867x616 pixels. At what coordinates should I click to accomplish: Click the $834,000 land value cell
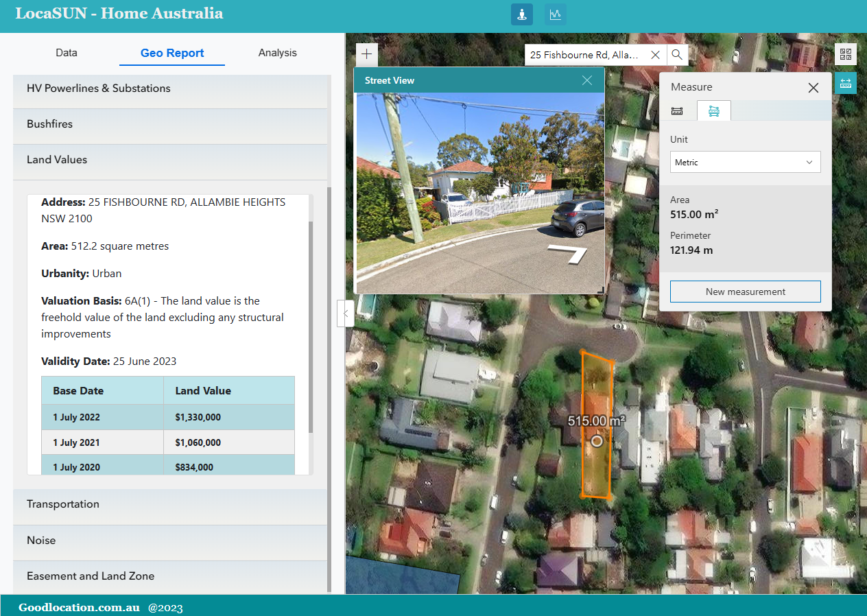click(229, 466)
